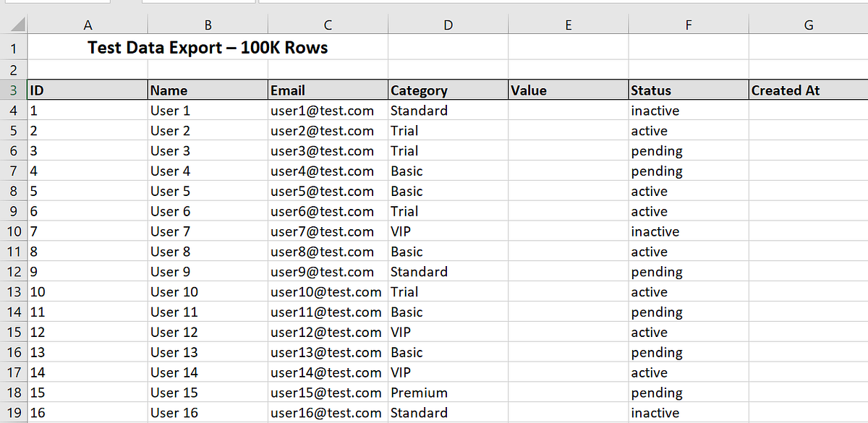Click the cell 'user8@test.com'
The width and height of the screenshot is (868, 423).
pos(328,252)
